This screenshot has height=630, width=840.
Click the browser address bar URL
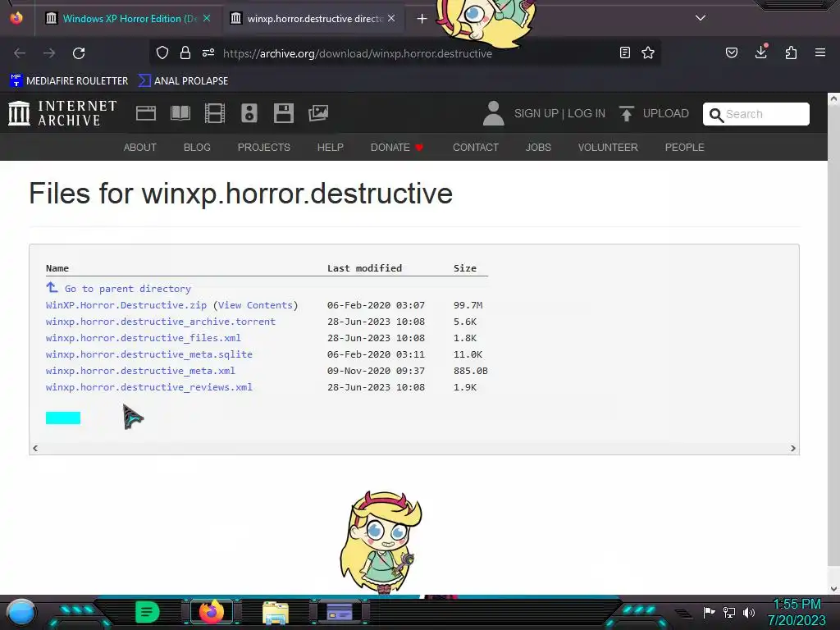[x=358, y=53]
